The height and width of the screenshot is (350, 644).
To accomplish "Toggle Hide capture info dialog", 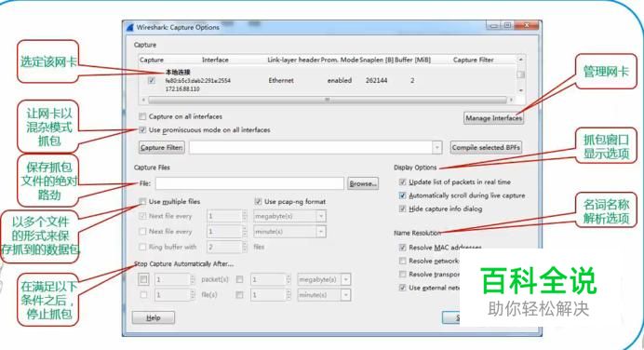I will point(402,209).
